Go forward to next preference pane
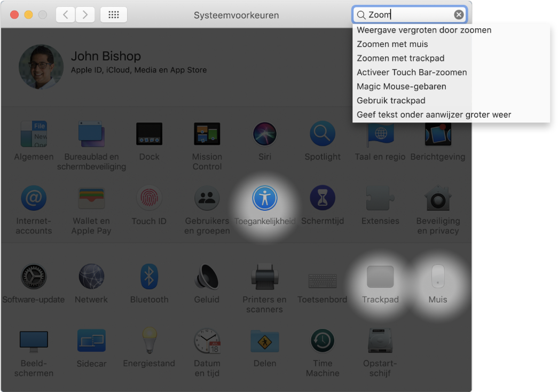558x392 pixels. [85, 14]
